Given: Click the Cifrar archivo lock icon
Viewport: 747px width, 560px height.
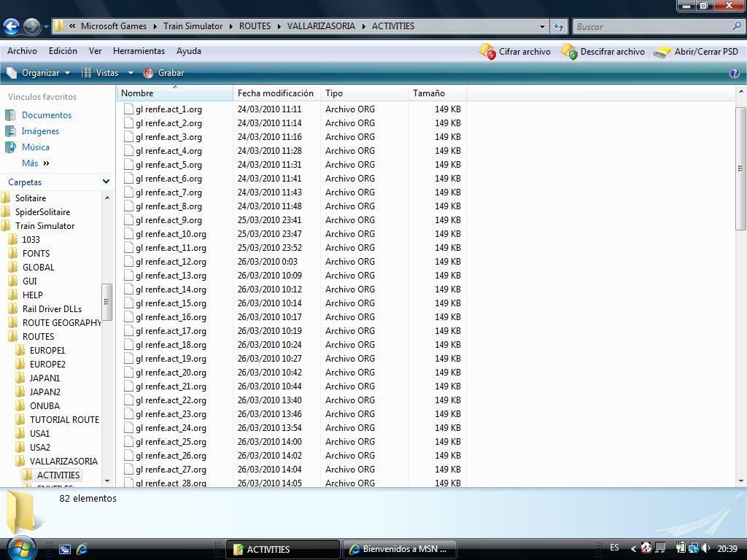Looking at the screenshot, I should (487, 52).
